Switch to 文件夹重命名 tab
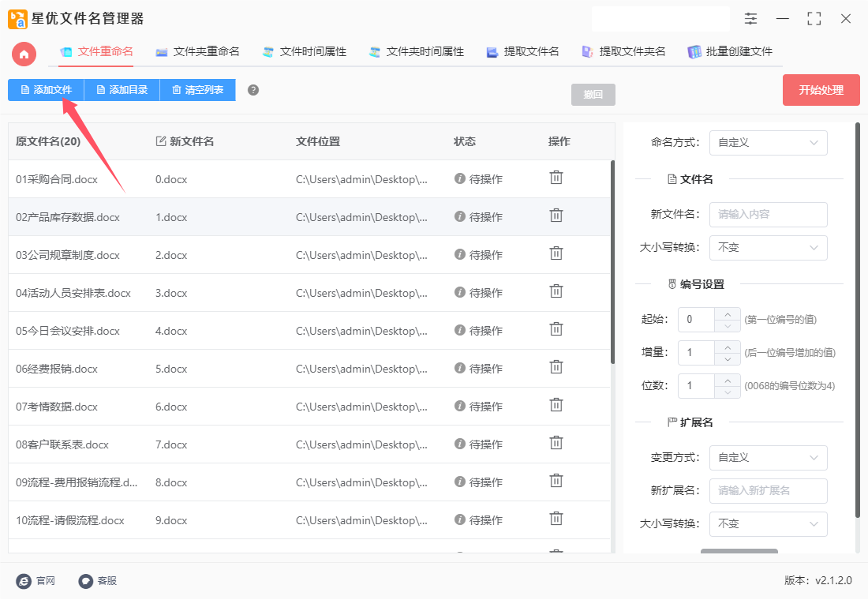Screen dimensions: 868x600 197,51
